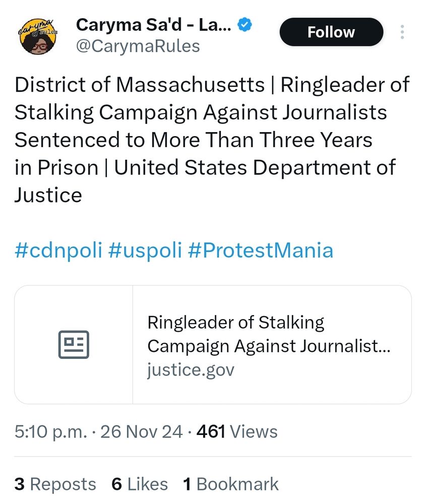The width and height of the screenshot is (426, 504).
Task: Open the three-dot overflow menu
Action: click(x=402, y=32)
